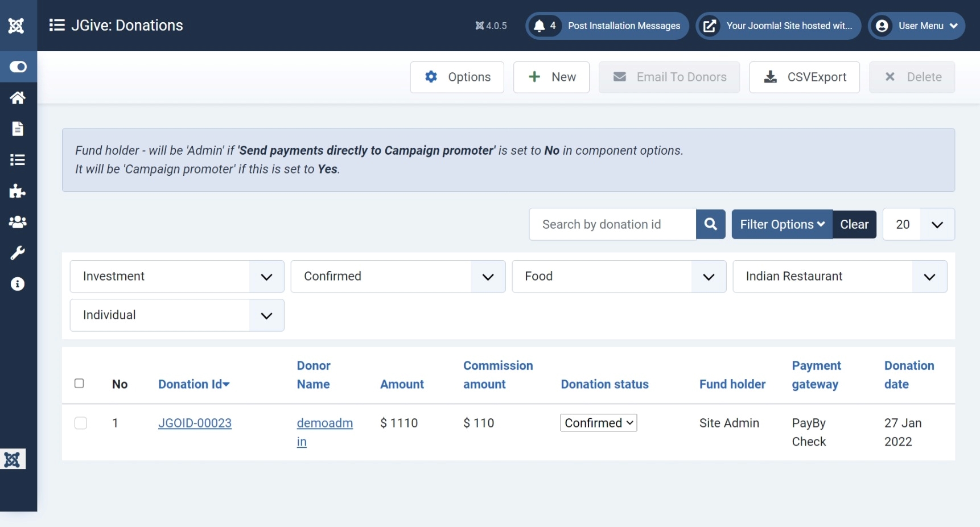Screen dimensions: 980x527
Task: Sort by the Amount column header
Action: (x=402, y=384)
